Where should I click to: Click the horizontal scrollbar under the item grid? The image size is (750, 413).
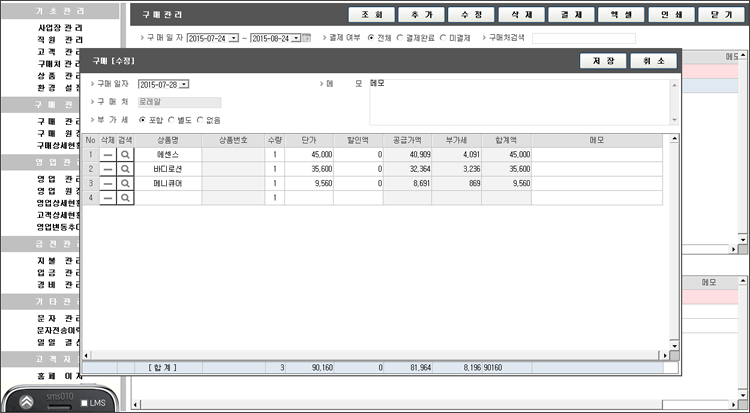tap(370, 354)
